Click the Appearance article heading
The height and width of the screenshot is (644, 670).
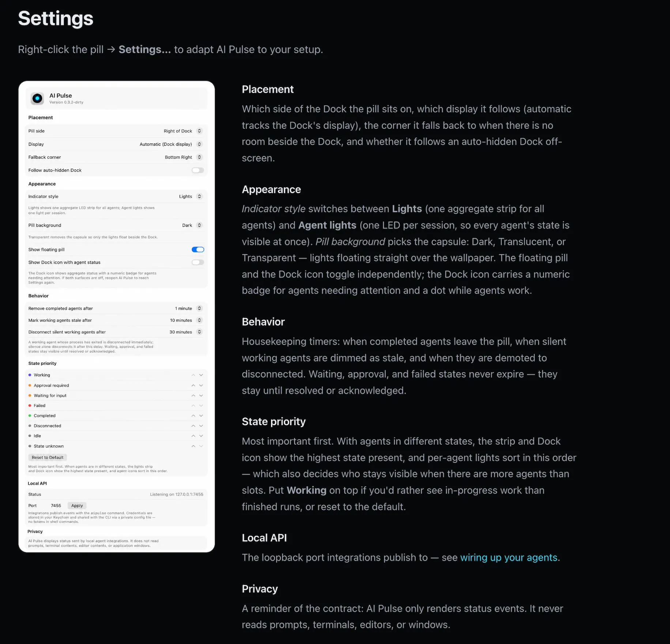271,190
